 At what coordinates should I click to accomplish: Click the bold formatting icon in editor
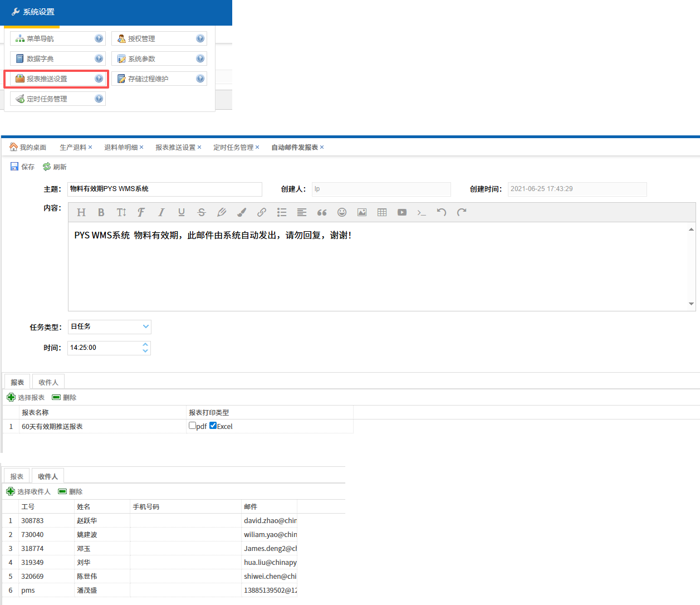click(x=101, y=212)
